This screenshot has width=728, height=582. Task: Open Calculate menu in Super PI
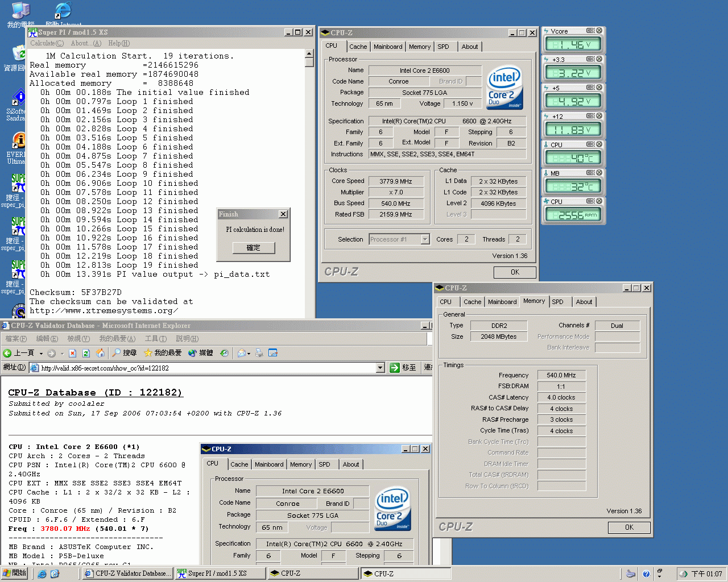[47, 43]
